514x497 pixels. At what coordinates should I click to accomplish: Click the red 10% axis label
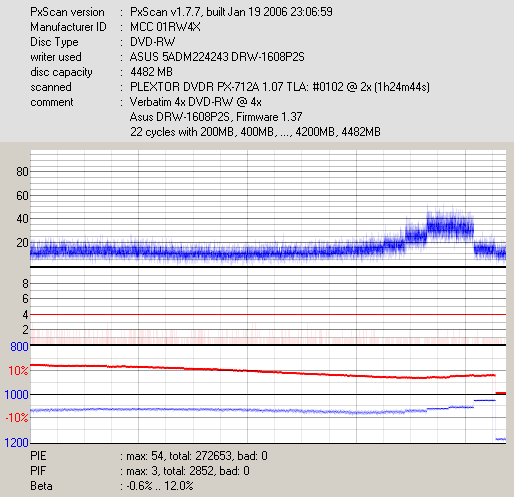coord(18,371)
